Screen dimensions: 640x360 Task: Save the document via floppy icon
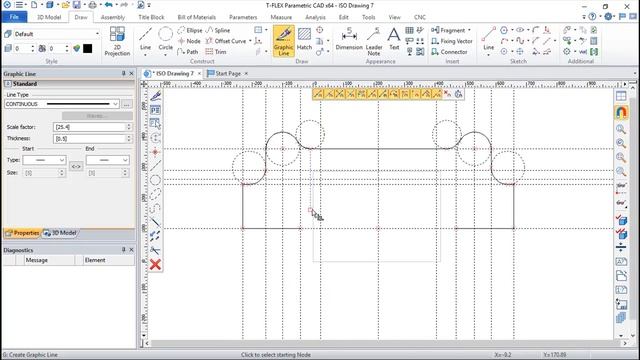coord(77,5)
